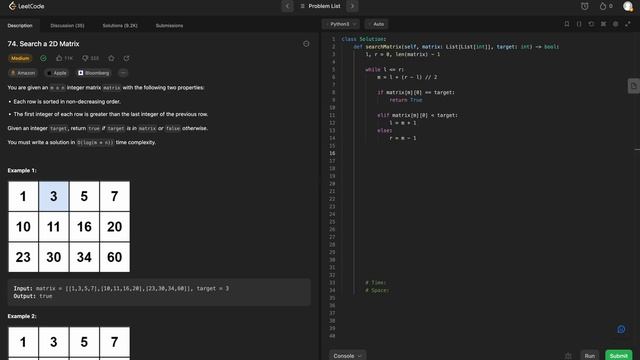Image resolution: width=640 pixels, height=360 pixels.
Task: Expand editor to fullscreen icon
Action: click(x=628, y=24)
